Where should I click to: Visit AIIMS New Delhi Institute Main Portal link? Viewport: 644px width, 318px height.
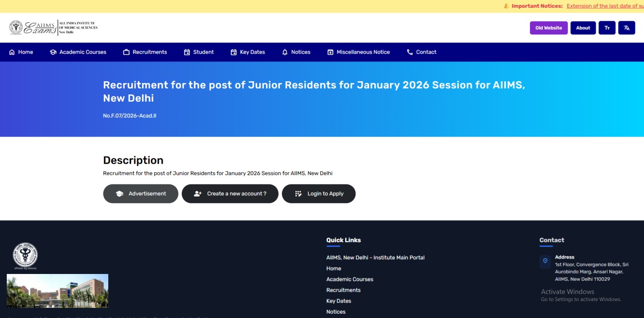coord(375,257)
